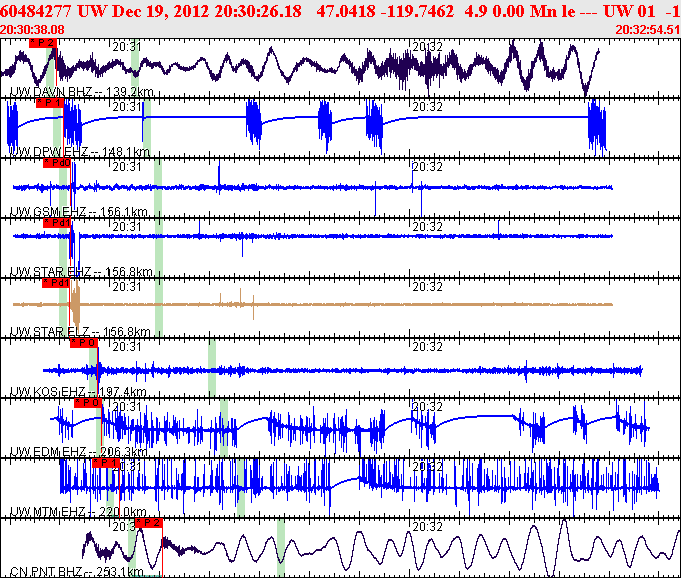Click the 20:31 time label on KOS trace
Image resolution: width=681 pixels, height=578 pixels.
tap(127, 347)
